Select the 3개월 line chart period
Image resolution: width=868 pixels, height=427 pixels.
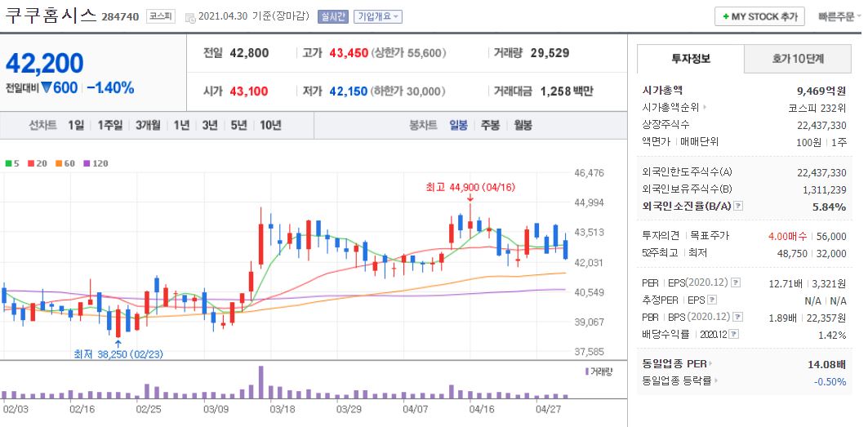(x=148, y=125)
